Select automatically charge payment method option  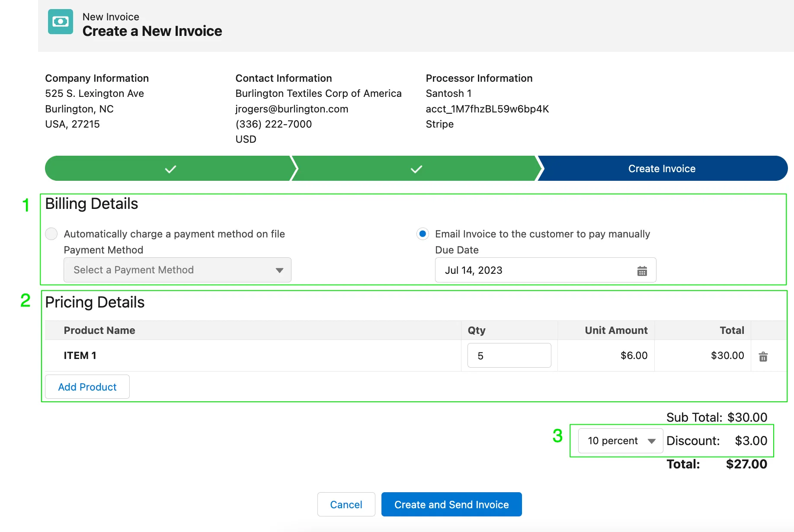51,234
